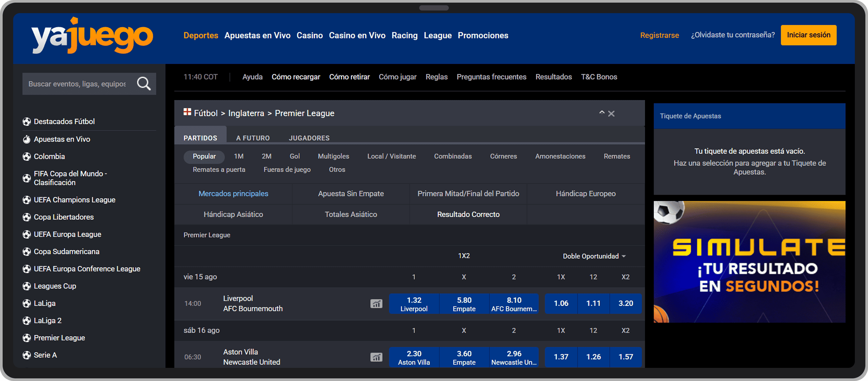Click the ball icon beside Copa Sudamericana
868x381 pixels.
point(27,251)
